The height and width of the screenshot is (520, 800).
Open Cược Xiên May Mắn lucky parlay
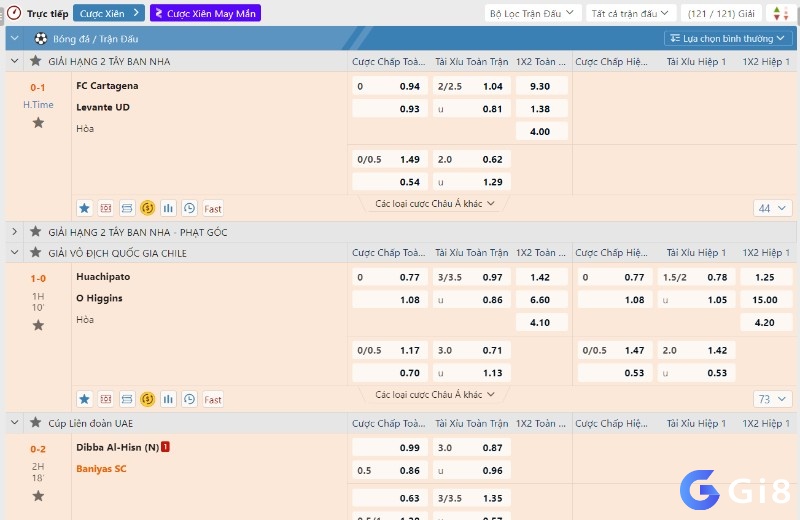click(x=205, y=13)
